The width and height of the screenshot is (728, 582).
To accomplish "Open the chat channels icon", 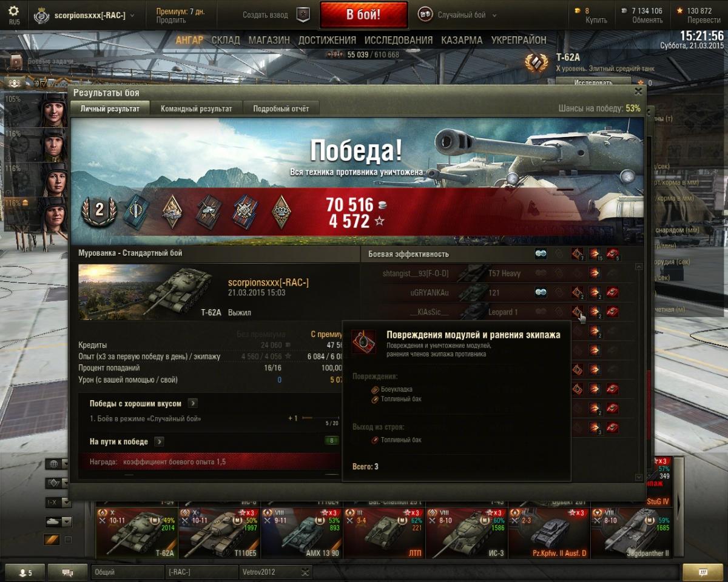I will click(67, 572).
